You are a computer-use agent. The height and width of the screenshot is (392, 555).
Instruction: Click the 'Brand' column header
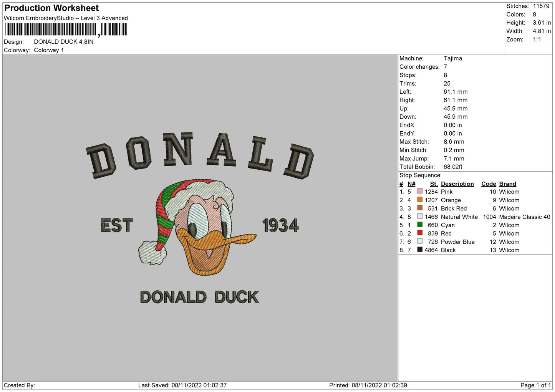(507, 184)
